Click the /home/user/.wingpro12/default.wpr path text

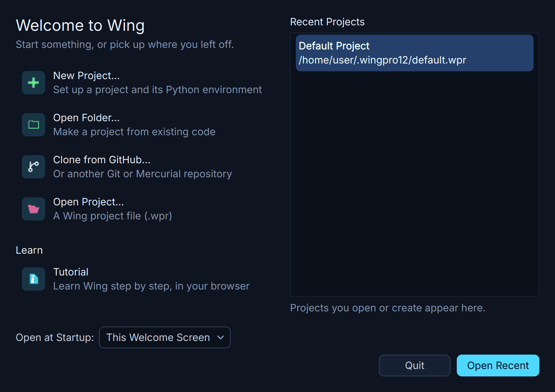[382, 60]
